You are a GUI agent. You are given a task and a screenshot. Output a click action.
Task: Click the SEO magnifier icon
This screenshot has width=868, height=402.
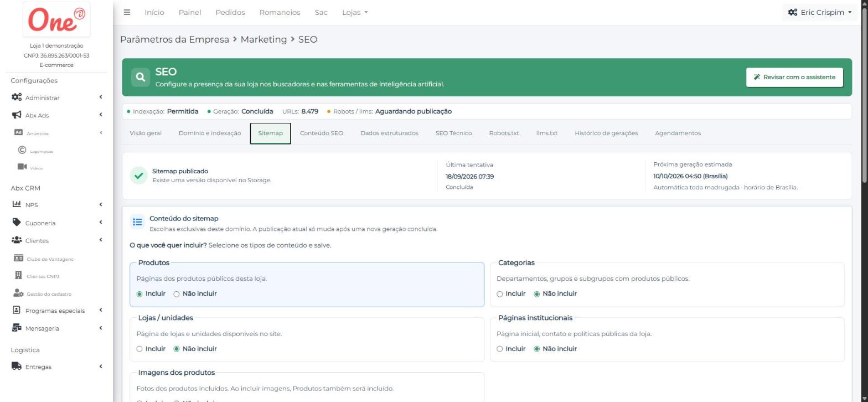pos(141,78)
